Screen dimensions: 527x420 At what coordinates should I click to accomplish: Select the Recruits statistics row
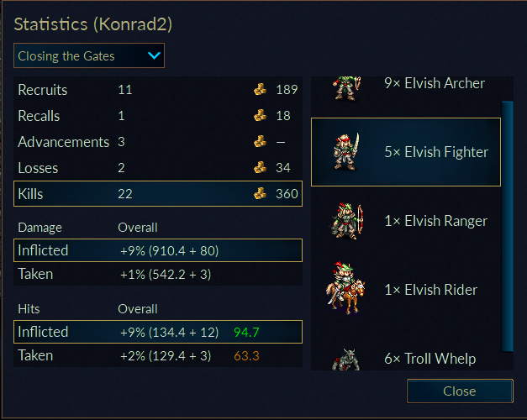[158, 89]
